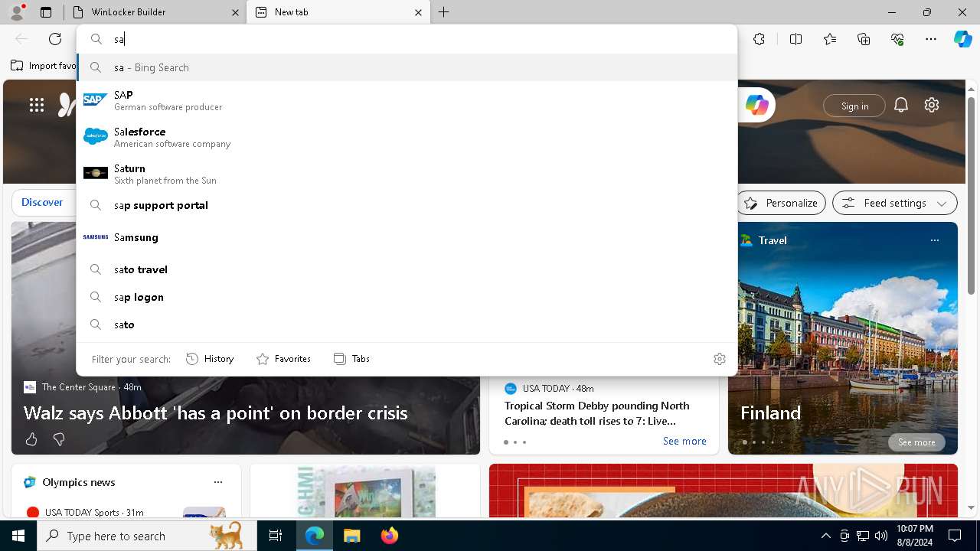The width and height of the screenshot is (980, 551).
Task: Open a new tab with plus button
Action: pos(444,12)
